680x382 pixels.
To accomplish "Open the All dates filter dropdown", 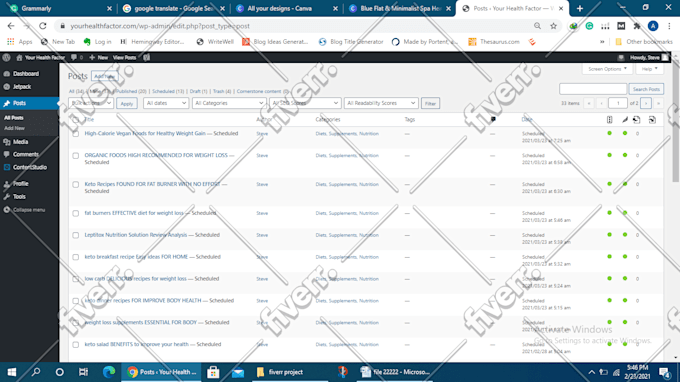I will click(166, 103).
